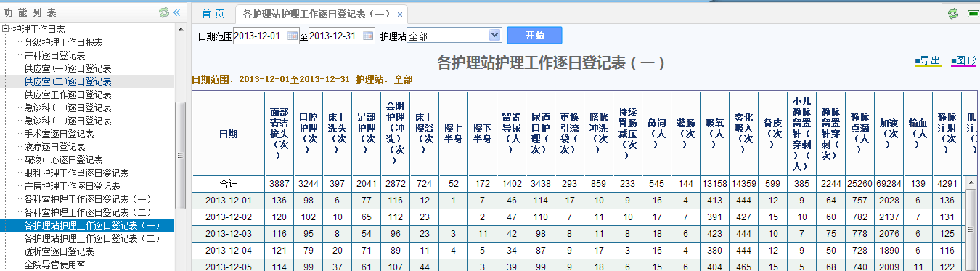Click the 输血 column header

tap(918, 134)
